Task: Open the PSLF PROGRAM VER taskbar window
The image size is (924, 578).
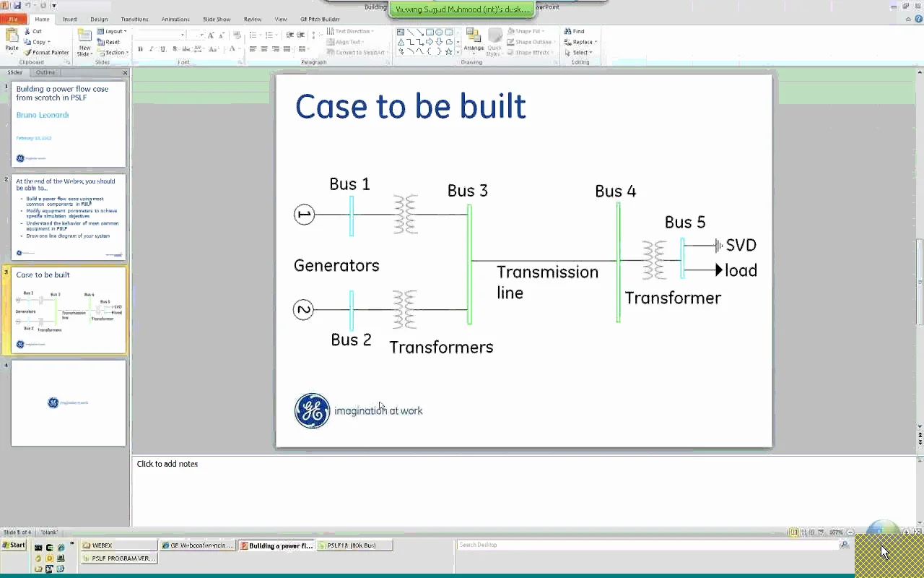Action: (118, 558)
